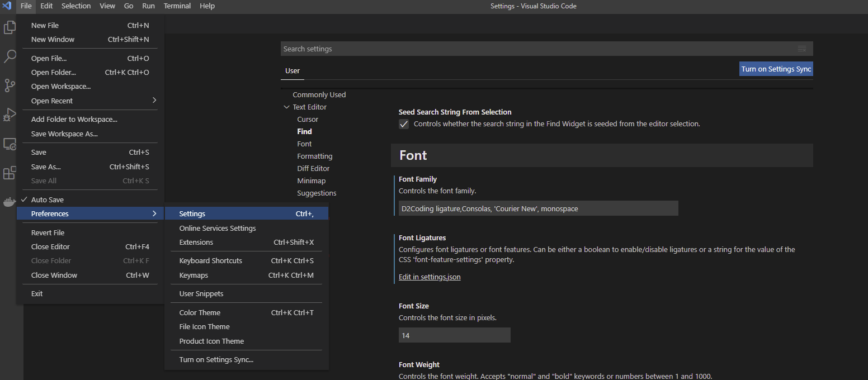Select Font in settings tree
Screen dimensions: 868x380
point(304,144)
